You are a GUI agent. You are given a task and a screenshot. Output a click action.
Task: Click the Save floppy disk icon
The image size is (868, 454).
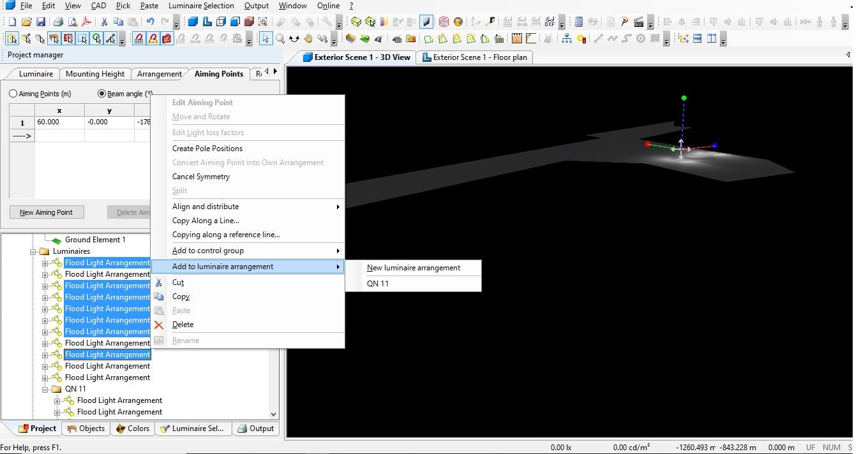tap(41, 22)
